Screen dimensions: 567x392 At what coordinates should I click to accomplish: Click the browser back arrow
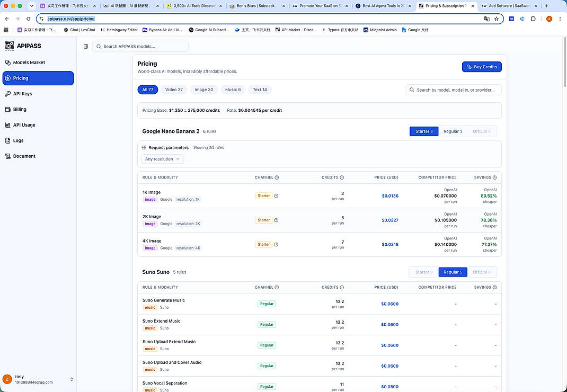(7, 19)
